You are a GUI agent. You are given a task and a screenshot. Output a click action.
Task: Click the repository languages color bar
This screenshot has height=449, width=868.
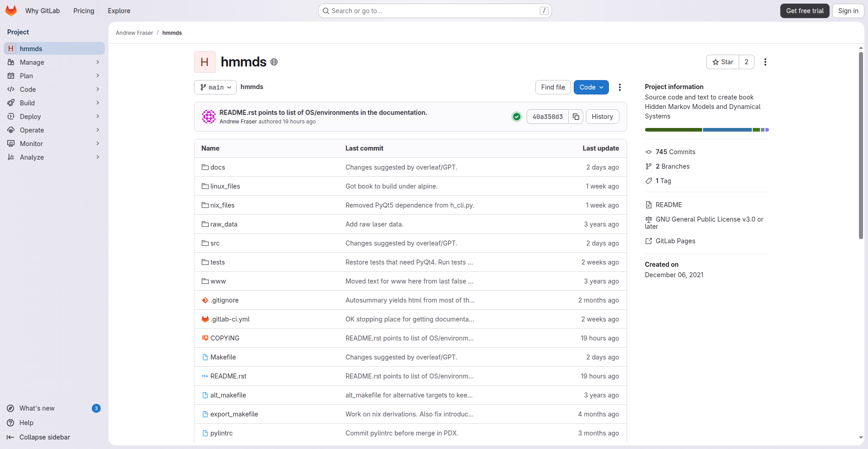(706, 130)
